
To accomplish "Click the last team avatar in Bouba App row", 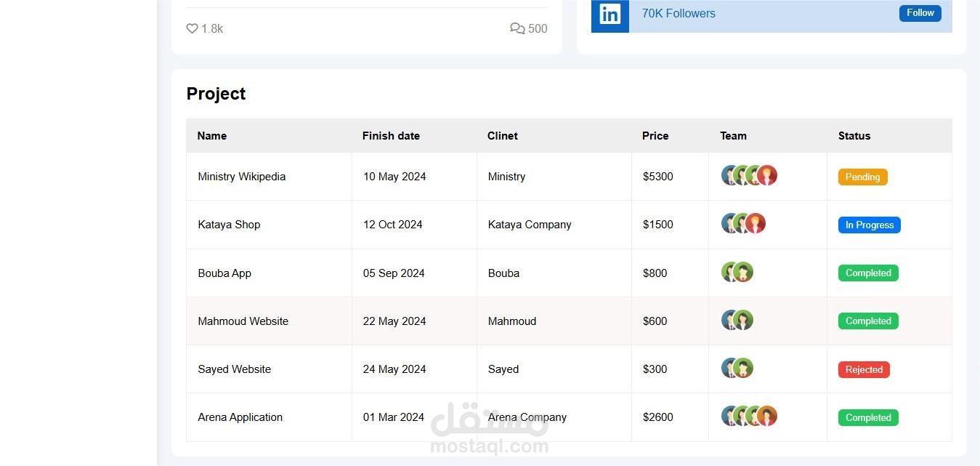I will (x=743, y=272).
